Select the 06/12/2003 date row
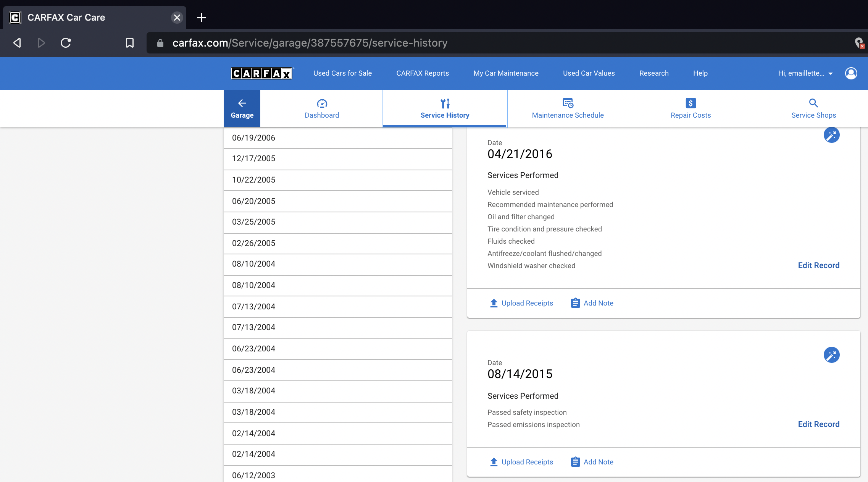The image size is (868, 482). (x=338, y=474)
